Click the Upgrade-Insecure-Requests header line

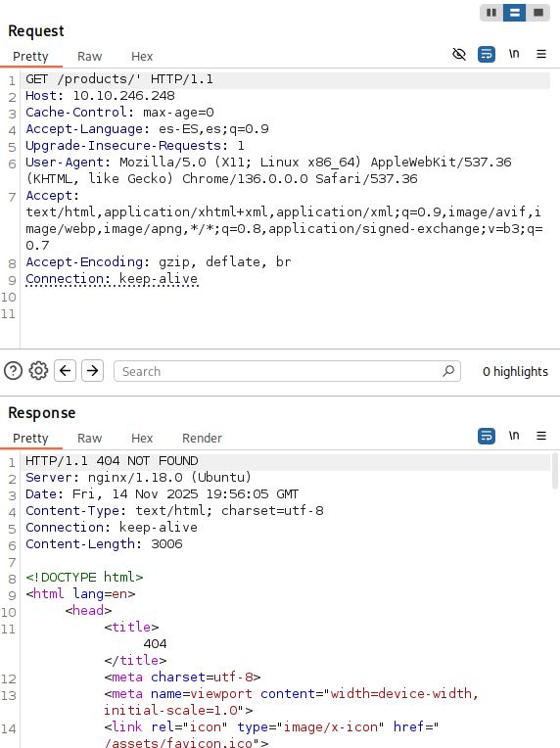135,146
